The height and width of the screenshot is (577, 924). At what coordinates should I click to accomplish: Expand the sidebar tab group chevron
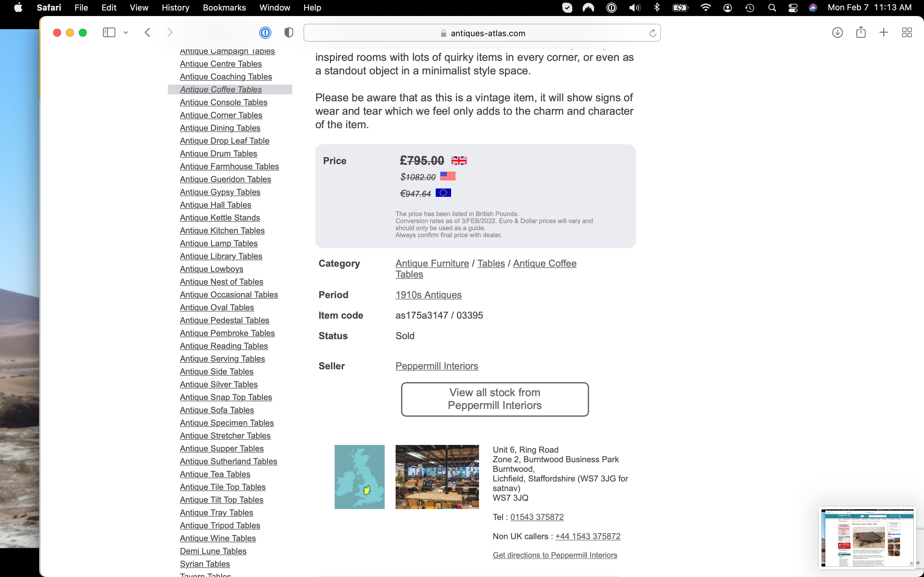coord(126,33)
